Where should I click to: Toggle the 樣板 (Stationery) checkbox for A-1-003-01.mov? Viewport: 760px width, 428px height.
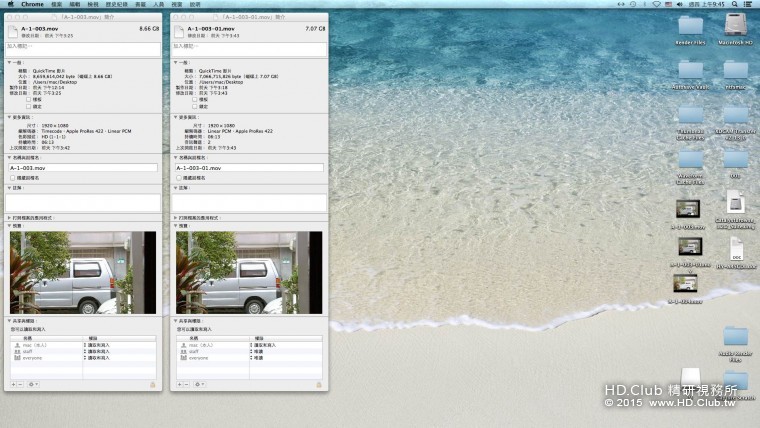(x=196, y=99)
